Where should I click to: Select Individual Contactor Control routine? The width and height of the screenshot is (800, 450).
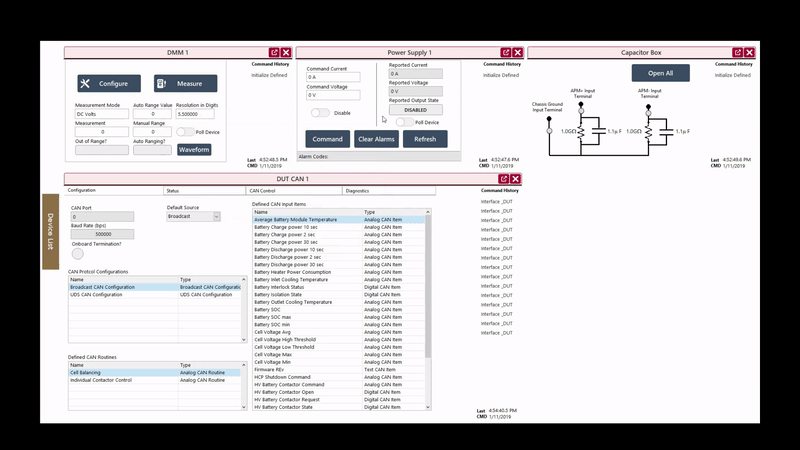tap(155, 380)
